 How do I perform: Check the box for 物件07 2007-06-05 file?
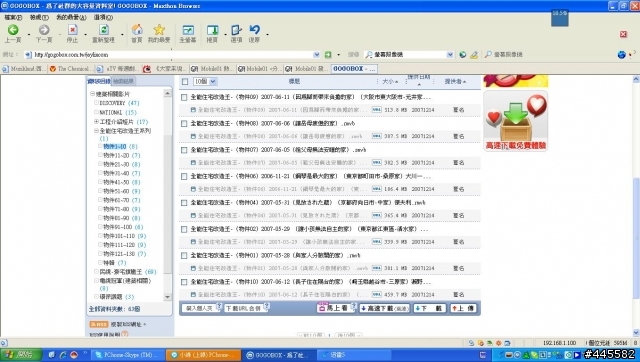(184, 150)
